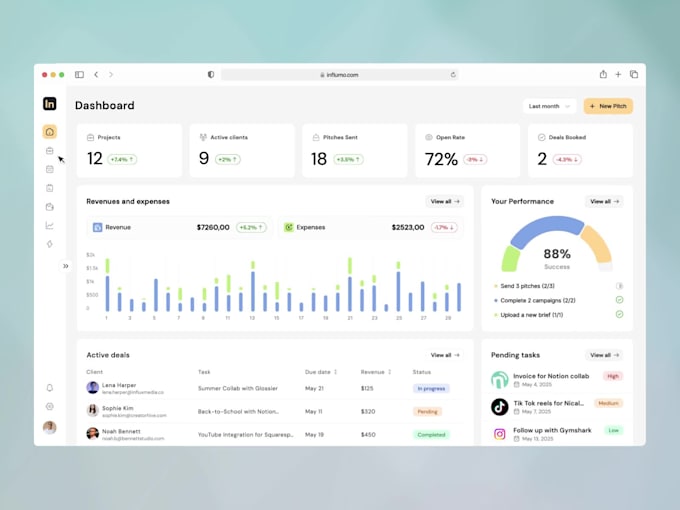Click the Deals Booked check icon
Image resolution: width=680 pixels, height=510 pixels.
[541, 137]
